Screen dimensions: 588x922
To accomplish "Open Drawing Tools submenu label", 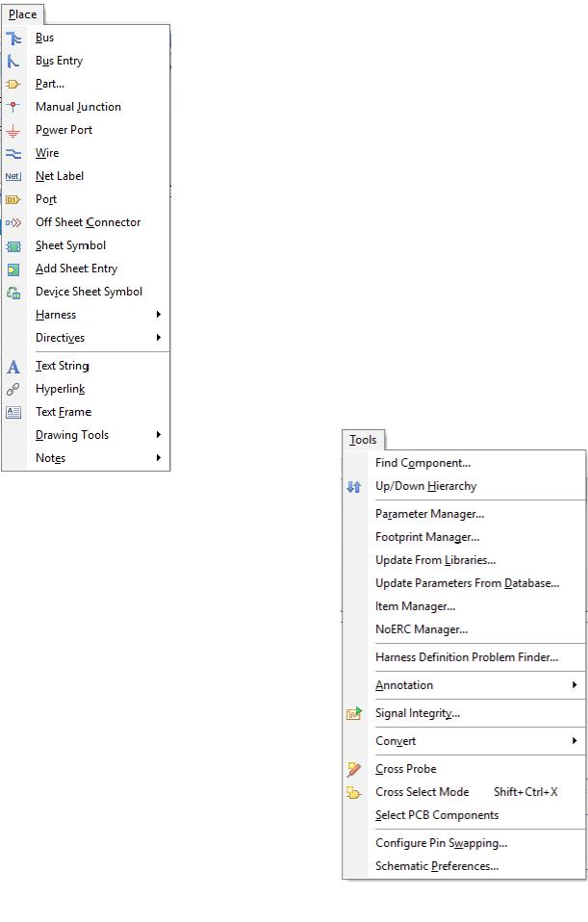I will [x=72, y=435].
